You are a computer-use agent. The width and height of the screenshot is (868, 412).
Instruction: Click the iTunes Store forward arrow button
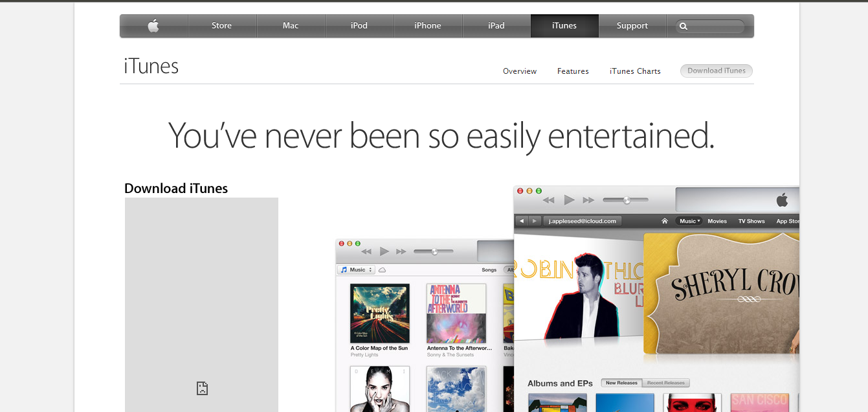(x=535, y=221)
